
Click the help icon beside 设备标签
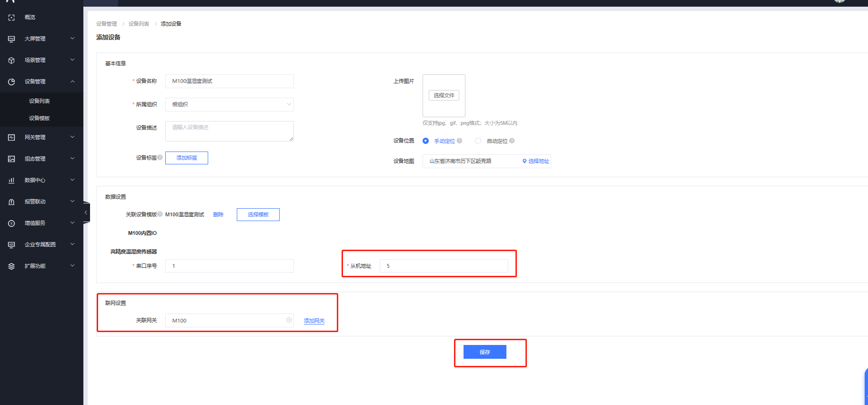pos(160,157)
